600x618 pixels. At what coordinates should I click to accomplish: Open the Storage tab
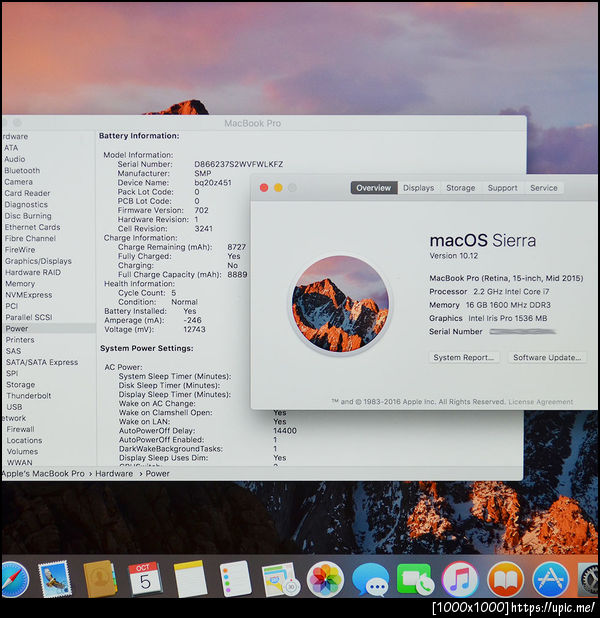click(460, 188)
